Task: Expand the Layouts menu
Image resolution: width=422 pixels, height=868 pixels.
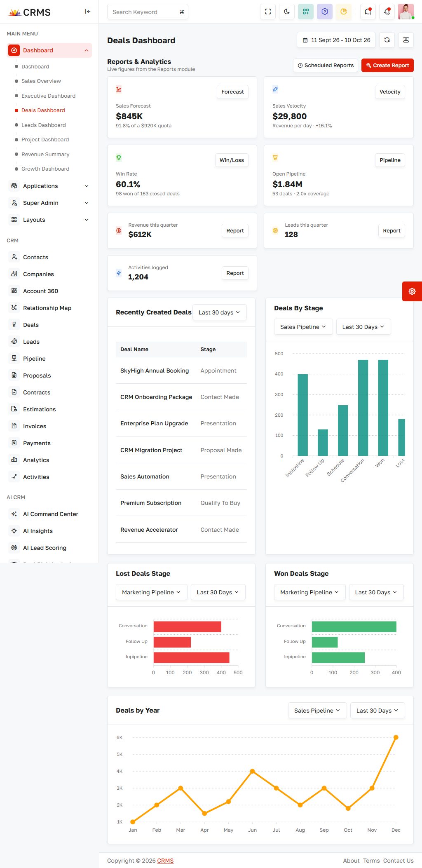Action: [x=49, y=220]
